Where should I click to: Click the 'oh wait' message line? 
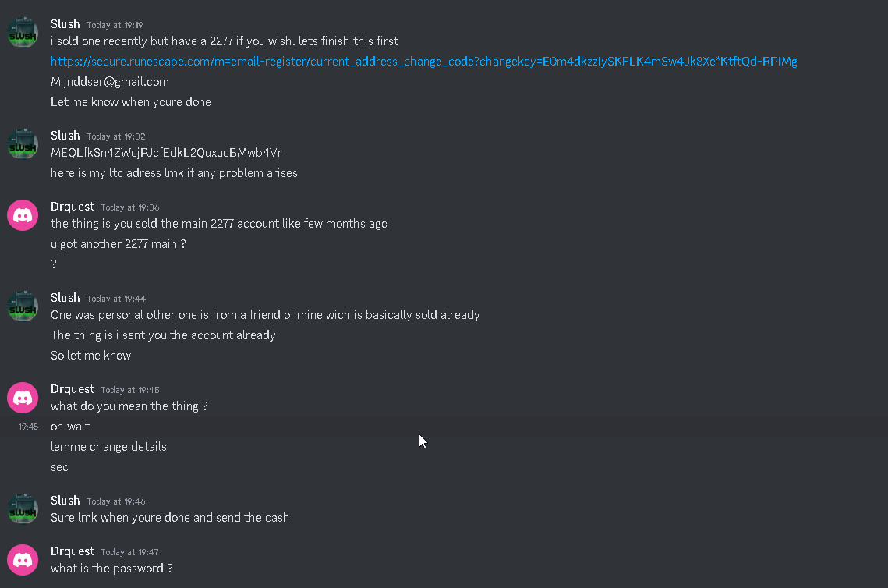click(x=70, y=427)
